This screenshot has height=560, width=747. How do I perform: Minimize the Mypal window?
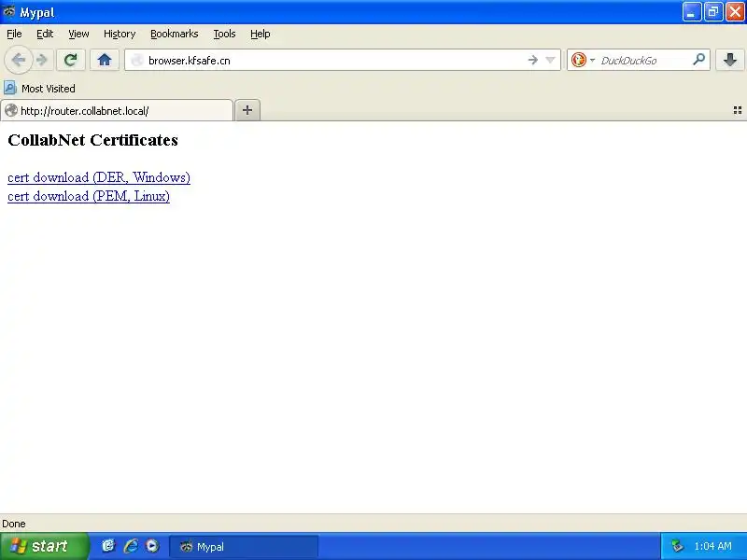[691, 12]
